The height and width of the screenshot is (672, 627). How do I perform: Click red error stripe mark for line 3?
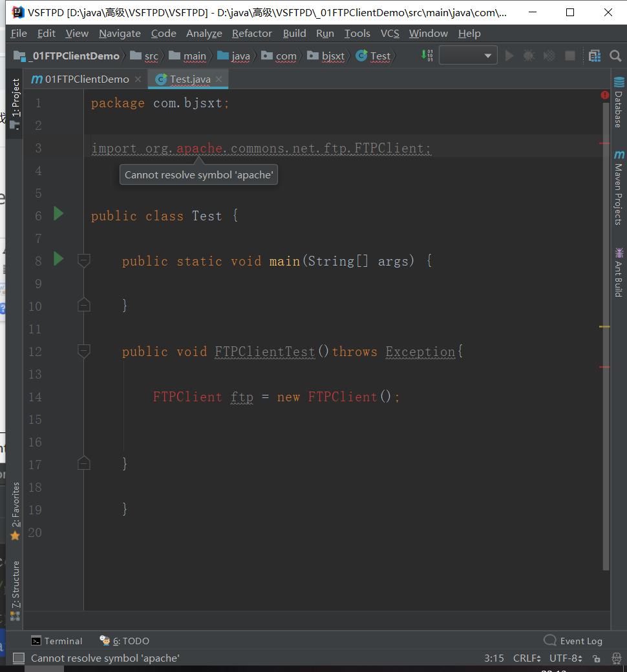(x=604, y=143)
